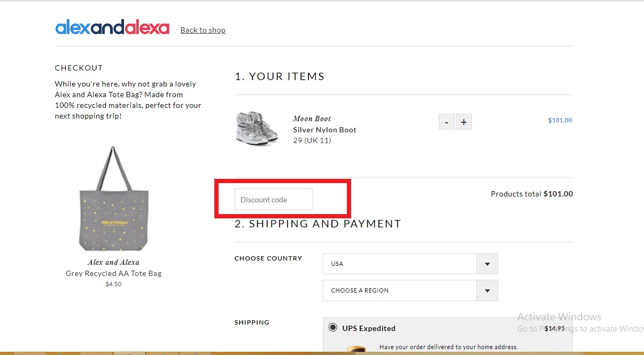Click the $4.50 tote bag price
Viewport: 644px width, 355px height.
coord(113,284)
